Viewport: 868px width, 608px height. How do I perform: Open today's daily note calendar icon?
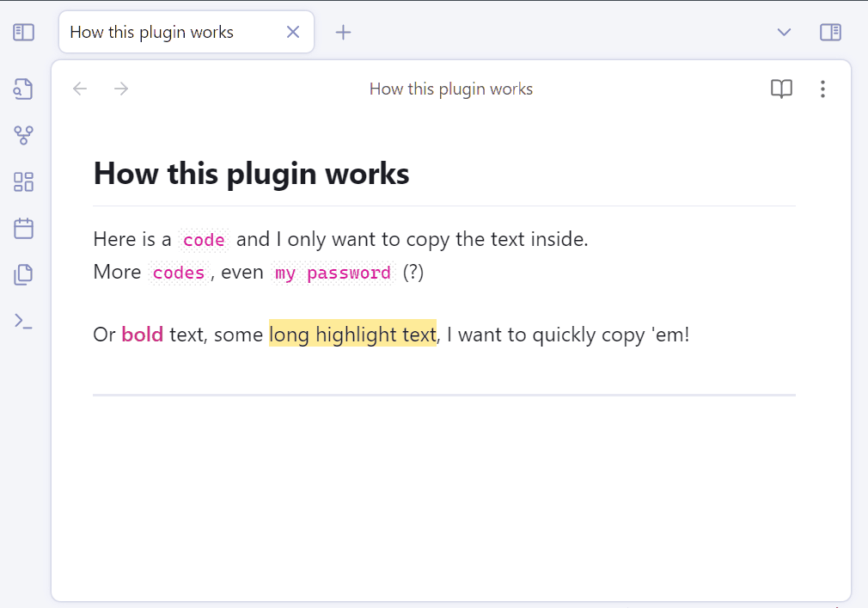point(23,228)
